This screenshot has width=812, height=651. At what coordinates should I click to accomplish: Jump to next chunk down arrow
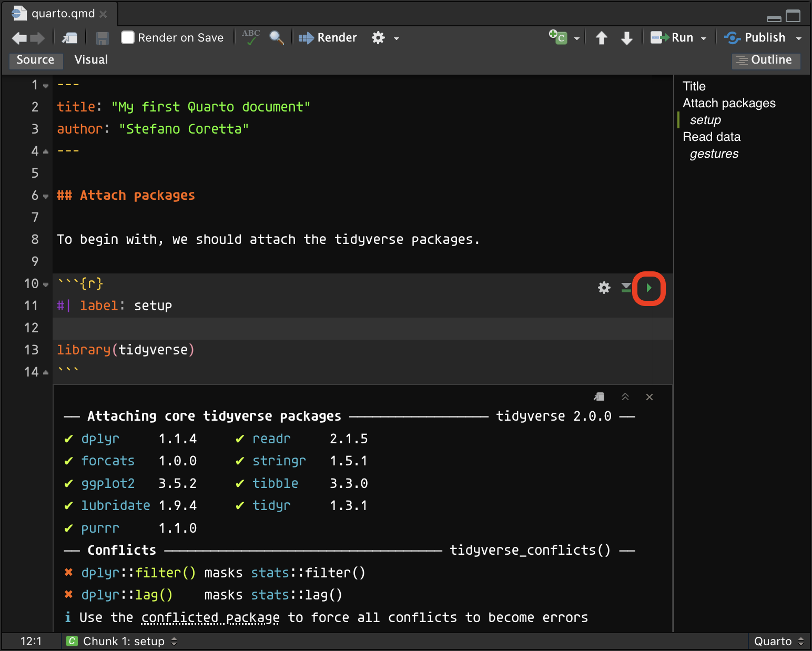(626, 38)
